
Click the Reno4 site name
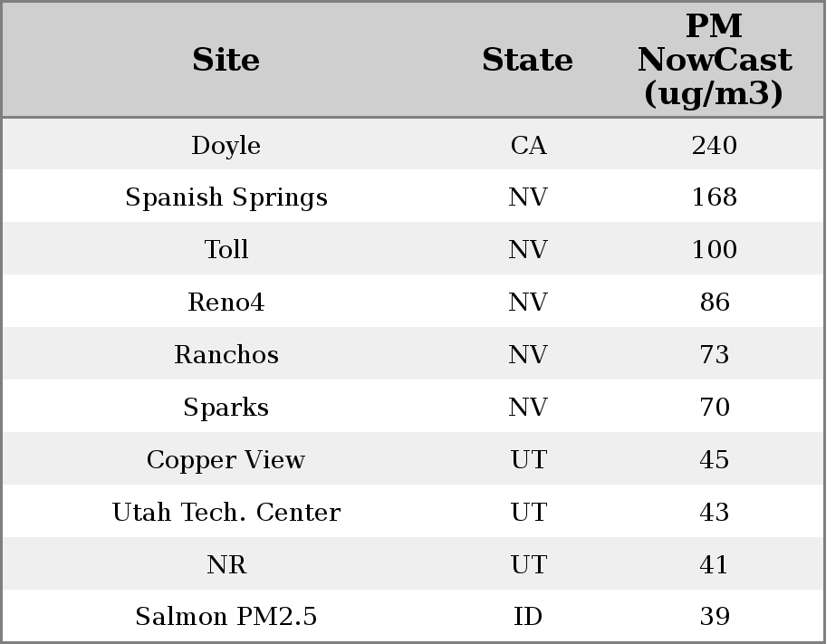click(x=226, y=303)
